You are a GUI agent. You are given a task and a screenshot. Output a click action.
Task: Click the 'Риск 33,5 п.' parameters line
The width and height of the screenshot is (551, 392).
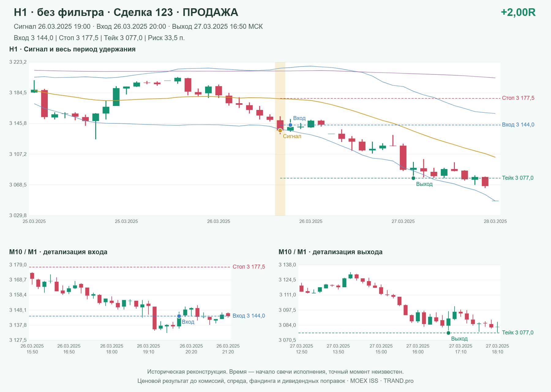pos(99,38)
